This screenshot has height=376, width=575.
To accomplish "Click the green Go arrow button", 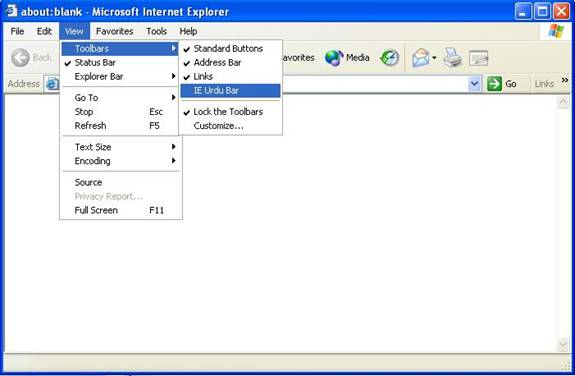I will pos(494,84).
